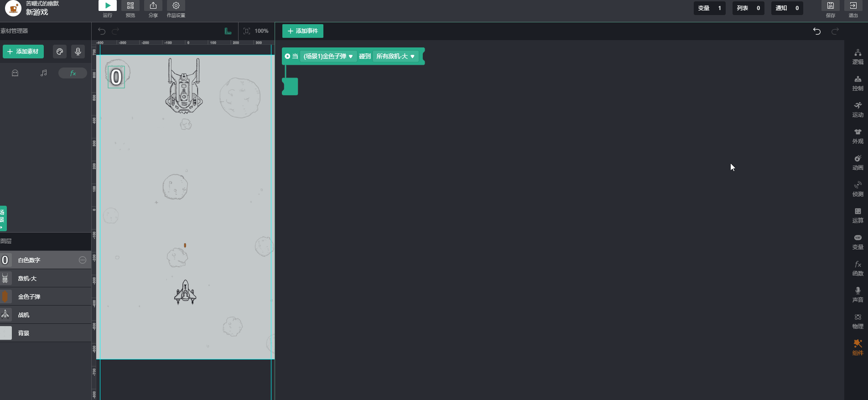Open the 所有敌机-大 target dropdown
The image size is (868, 400).
click(395, 56)
